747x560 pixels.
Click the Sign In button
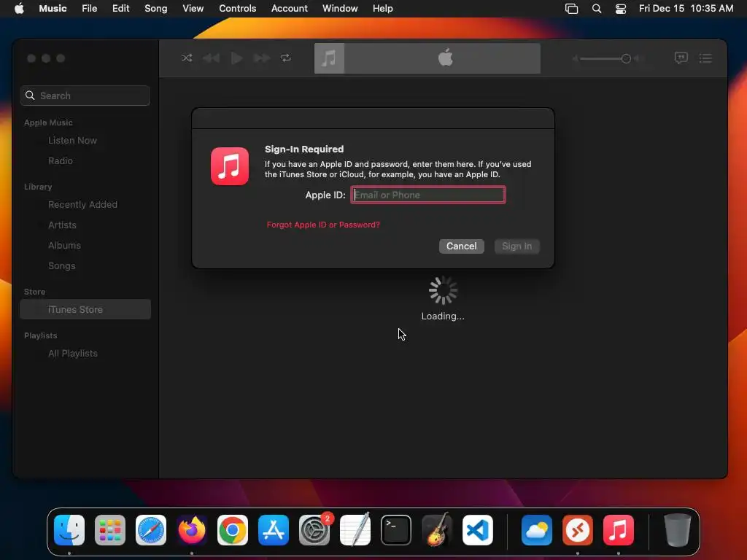click(x=517, y=246)
